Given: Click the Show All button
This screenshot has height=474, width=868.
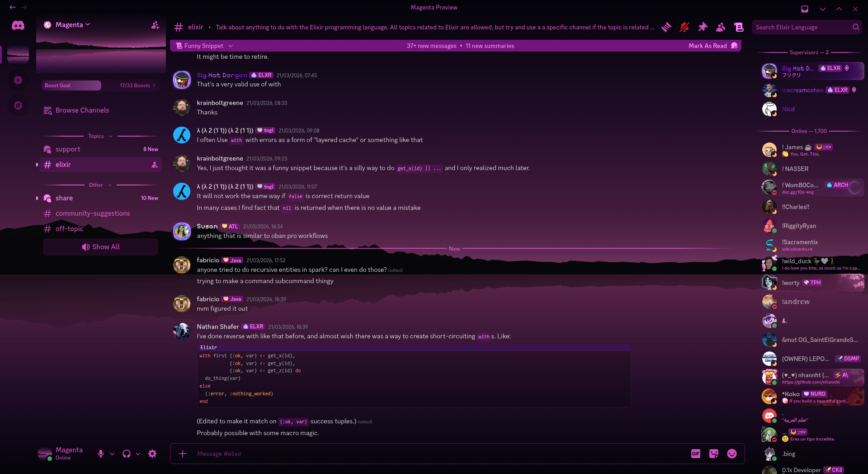Looking at the screenshot, I should 100,247.
